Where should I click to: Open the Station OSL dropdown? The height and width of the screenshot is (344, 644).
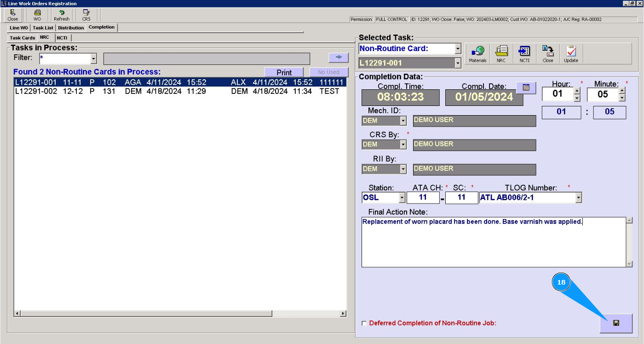pos(402,198)
